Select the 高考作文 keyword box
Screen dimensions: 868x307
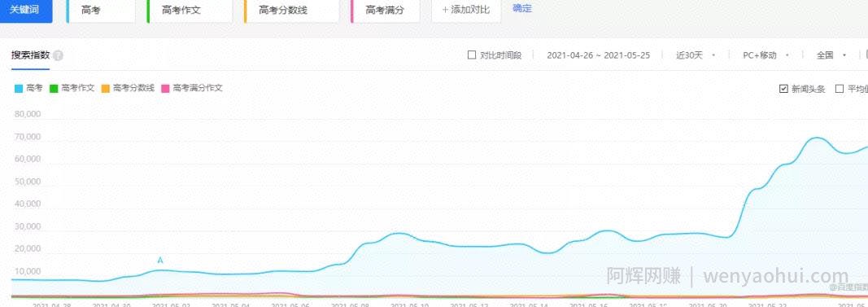tap(190, 10)
